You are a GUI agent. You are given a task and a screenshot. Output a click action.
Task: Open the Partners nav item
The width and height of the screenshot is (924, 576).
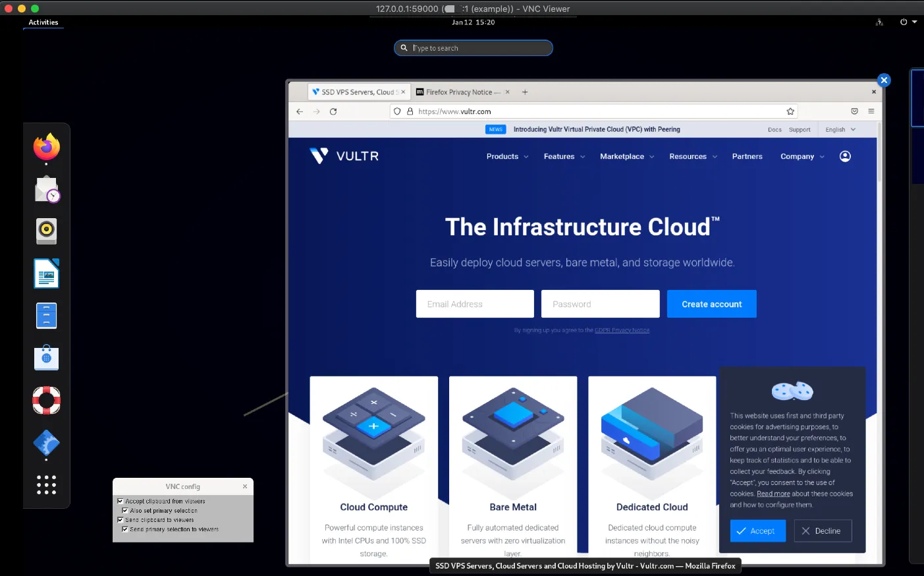747,156
